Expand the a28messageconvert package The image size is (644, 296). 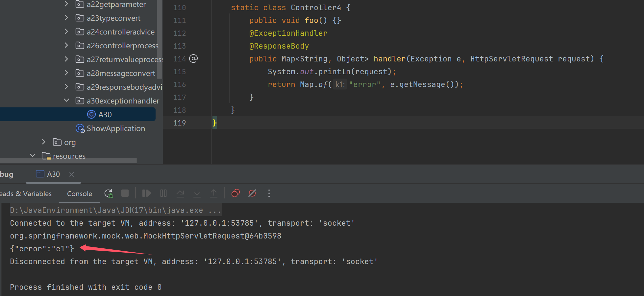coord(66,73)
